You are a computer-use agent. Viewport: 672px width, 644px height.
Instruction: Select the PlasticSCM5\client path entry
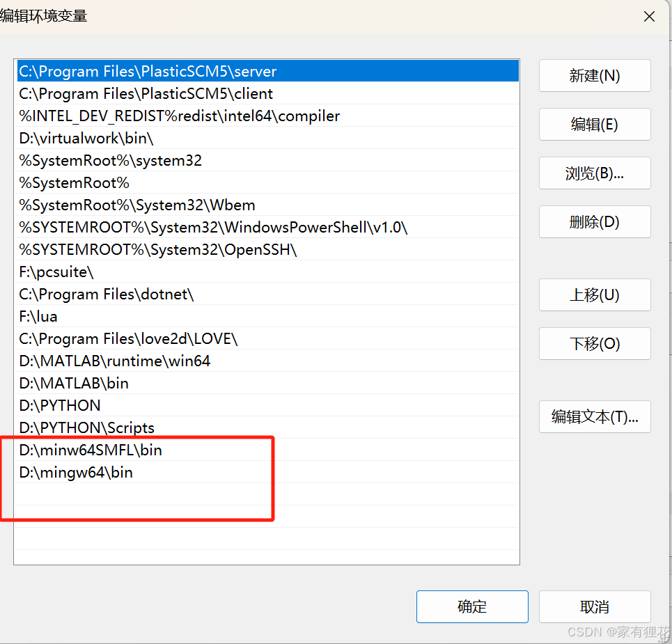click(x=267, y=93)
